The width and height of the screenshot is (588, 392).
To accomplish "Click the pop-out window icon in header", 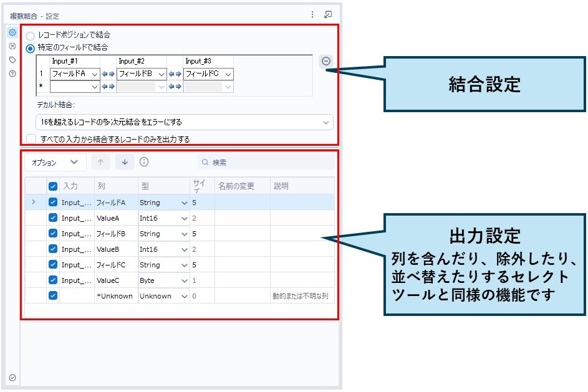I will pyautogui.click(x=328, y=14).
